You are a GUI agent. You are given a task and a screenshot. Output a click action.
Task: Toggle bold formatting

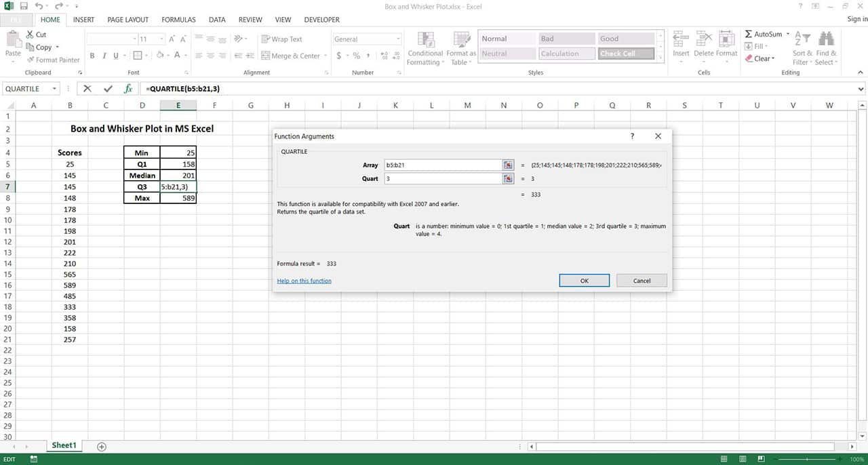pos(92,56)
